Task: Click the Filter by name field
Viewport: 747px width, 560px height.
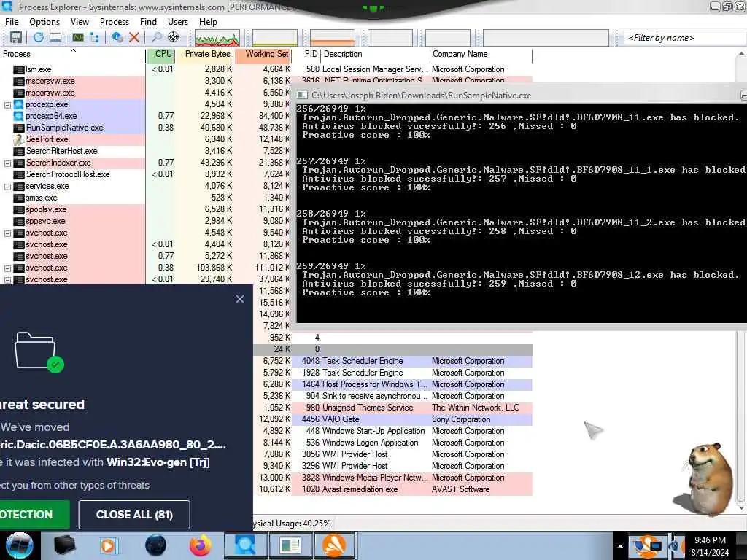Action: [x=685, y=38]
